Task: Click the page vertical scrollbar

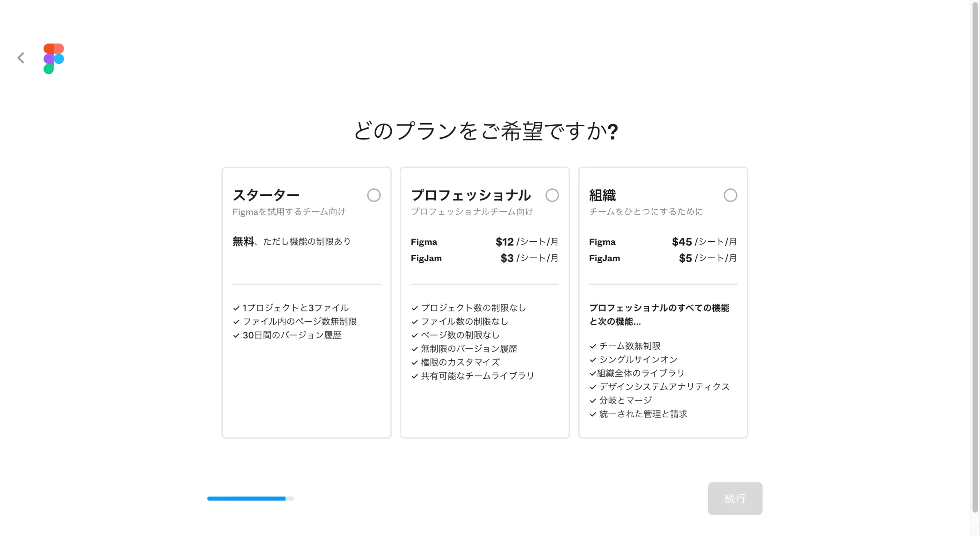Action: pos(975,256)
